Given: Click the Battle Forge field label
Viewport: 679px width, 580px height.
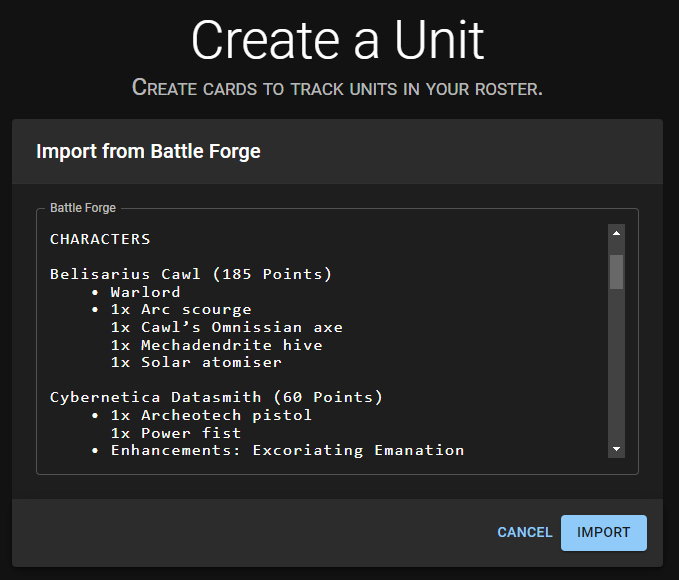Looking at the screenshot, I should pos(83,209).
